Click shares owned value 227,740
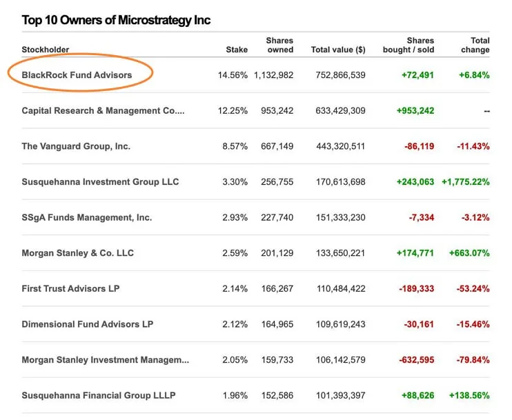This screenshot has height=420, width=512. pyautogui.click(x=277, y=217)
